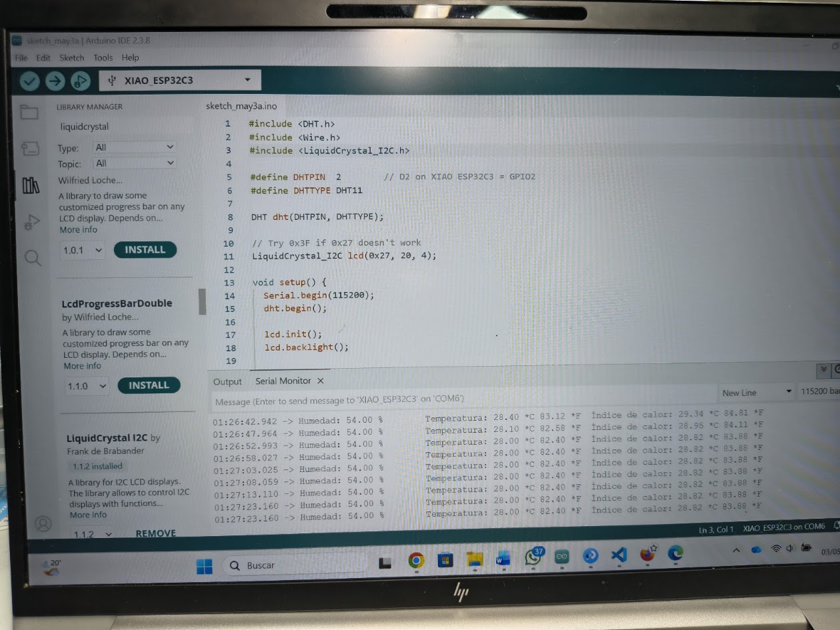Open Wi-Fi network tray icon

[x=775, y=549]
